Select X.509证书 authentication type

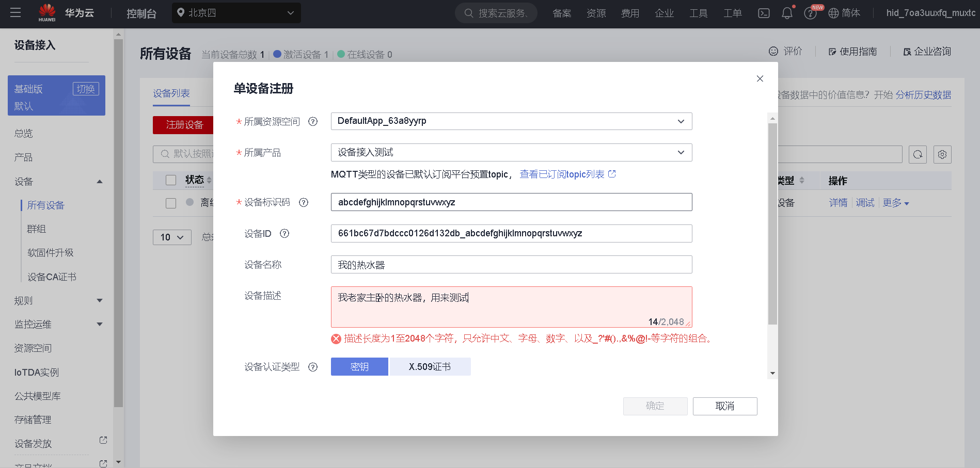pos(430,367)
